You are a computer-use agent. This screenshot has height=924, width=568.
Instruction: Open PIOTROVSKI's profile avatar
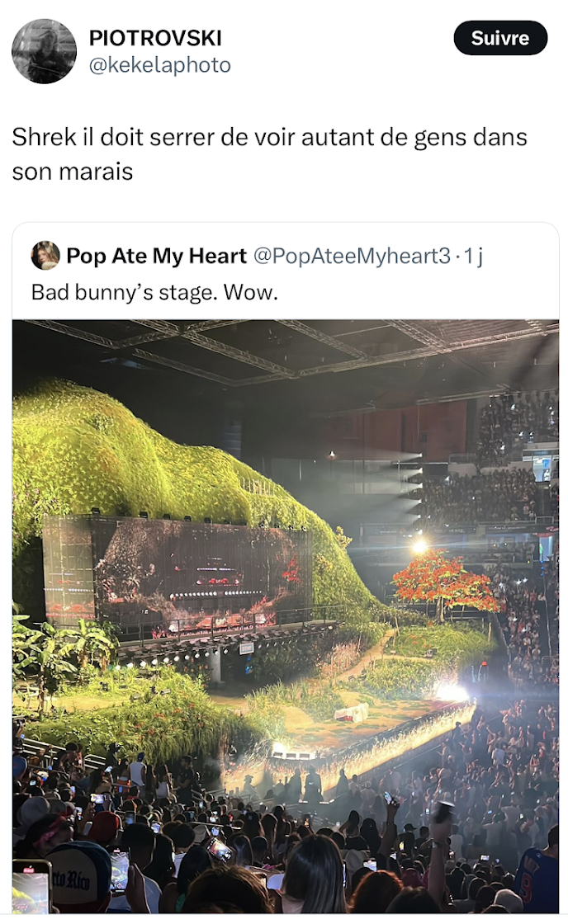pyautogui.click(x=44, y=51)
